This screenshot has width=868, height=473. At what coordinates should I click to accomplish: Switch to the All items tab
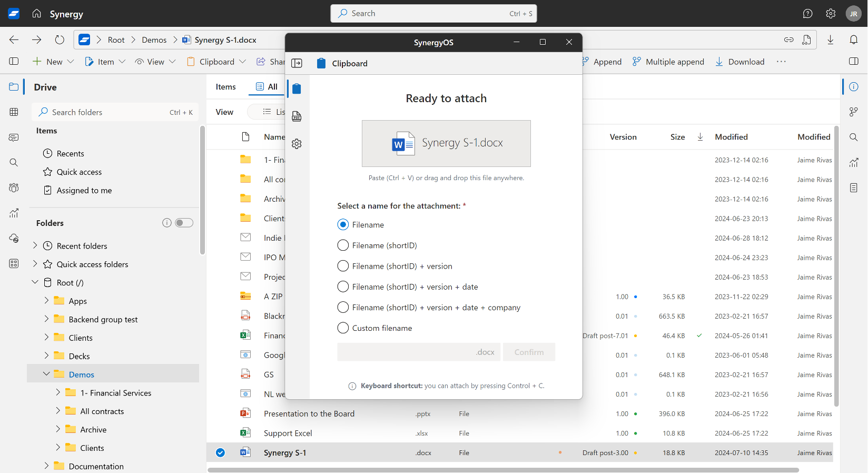pos(267,87)
